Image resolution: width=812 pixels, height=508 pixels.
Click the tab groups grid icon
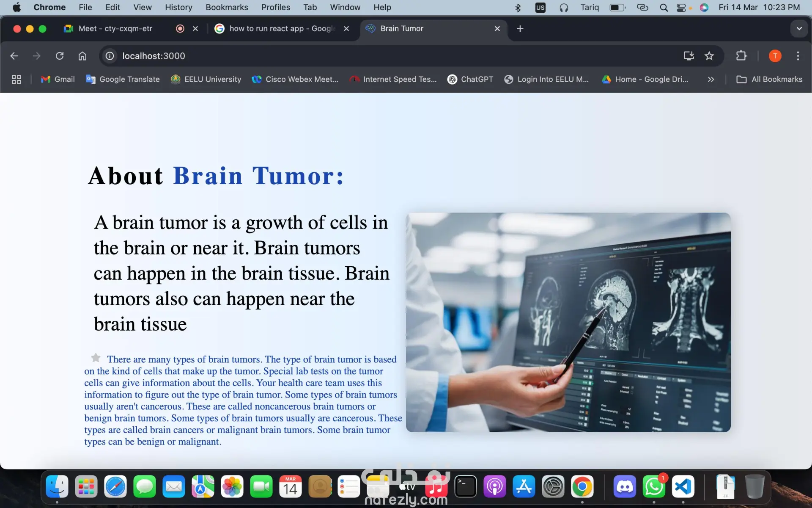(x=16, y=79)
